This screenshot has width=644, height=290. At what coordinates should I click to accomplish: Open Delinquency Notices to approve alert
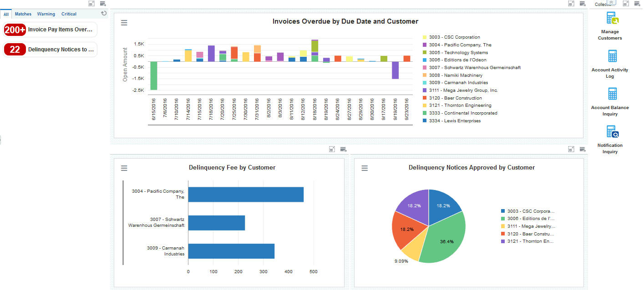click(x=50, y=50)
